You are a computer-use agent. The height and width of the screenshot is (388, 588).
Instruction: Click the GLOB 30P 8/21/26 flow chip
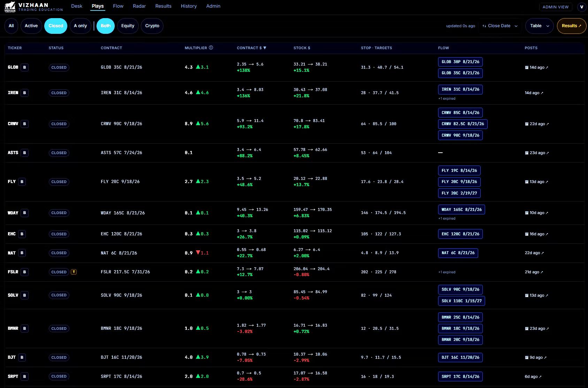(x=460, y=62)
